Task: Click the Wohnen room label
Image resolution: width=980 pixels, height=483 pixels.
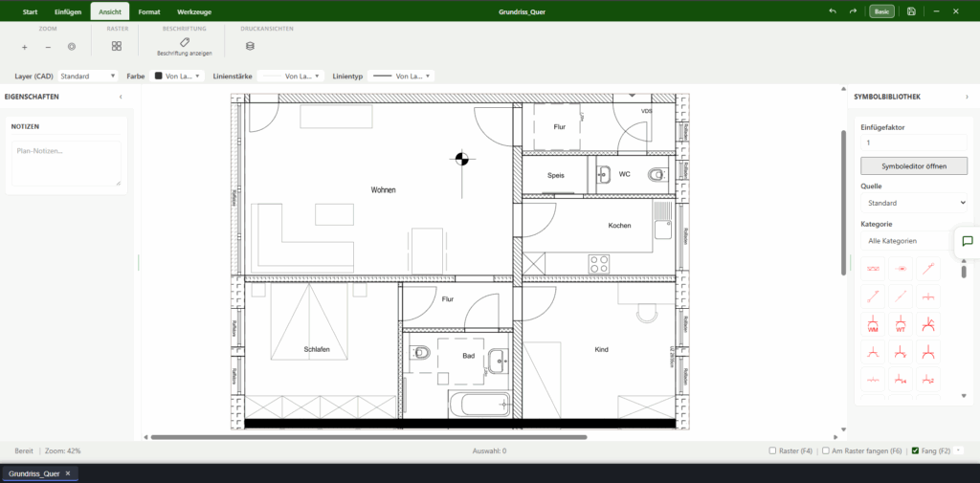Action: click(383, 190)
